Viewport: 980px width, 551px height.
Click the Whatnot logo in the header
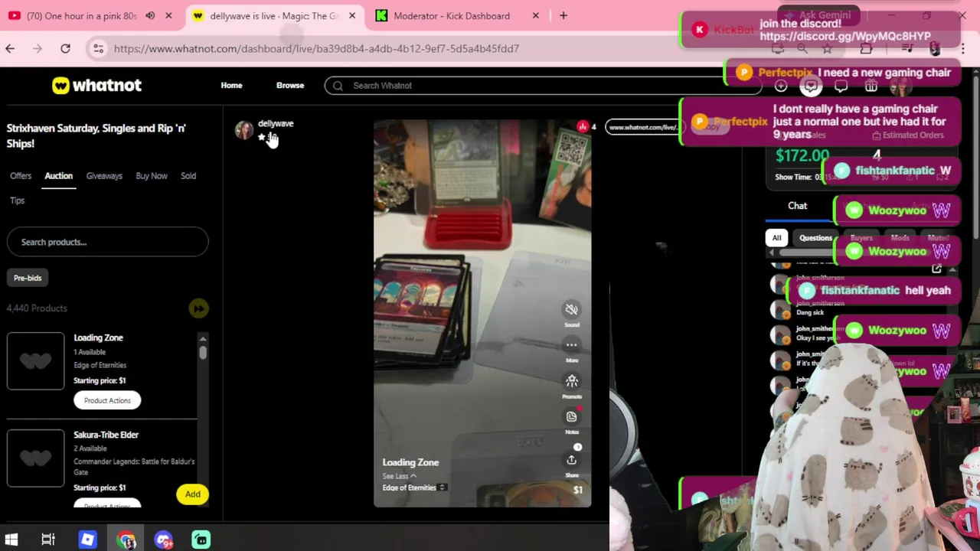pyautogui.click(x=96, y=85)
